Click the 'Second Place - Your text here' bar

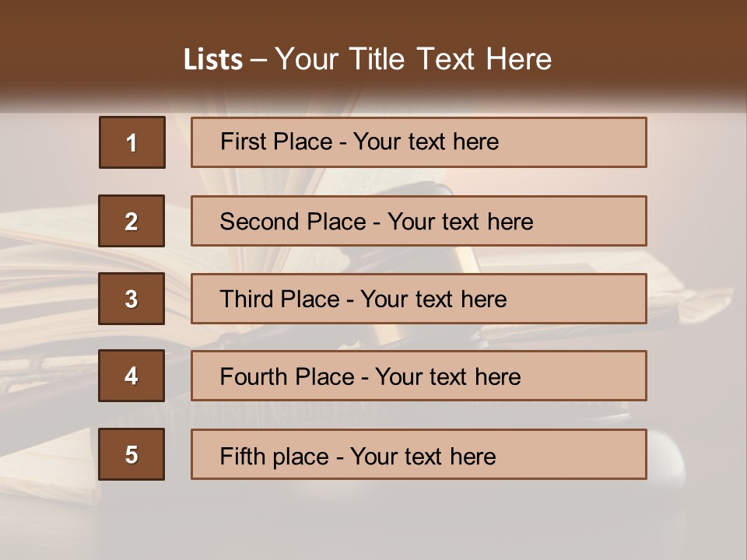419,221
